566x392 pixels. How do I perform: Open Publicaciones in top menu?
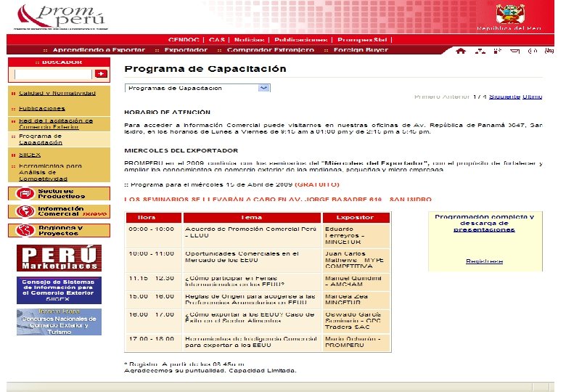click(x=301, y=40)
